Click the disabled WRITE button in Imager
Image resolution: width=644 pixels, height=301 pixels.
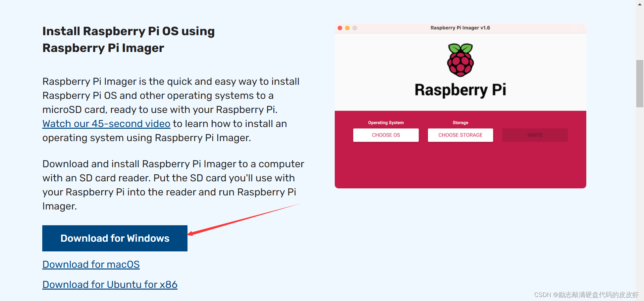(535, 135)
